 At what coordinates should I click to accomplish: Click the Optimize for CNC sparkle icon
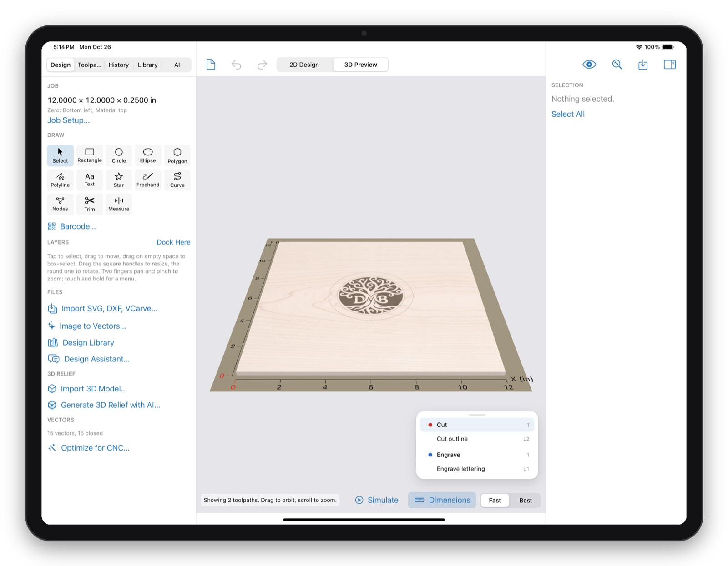tap(52, 448)
